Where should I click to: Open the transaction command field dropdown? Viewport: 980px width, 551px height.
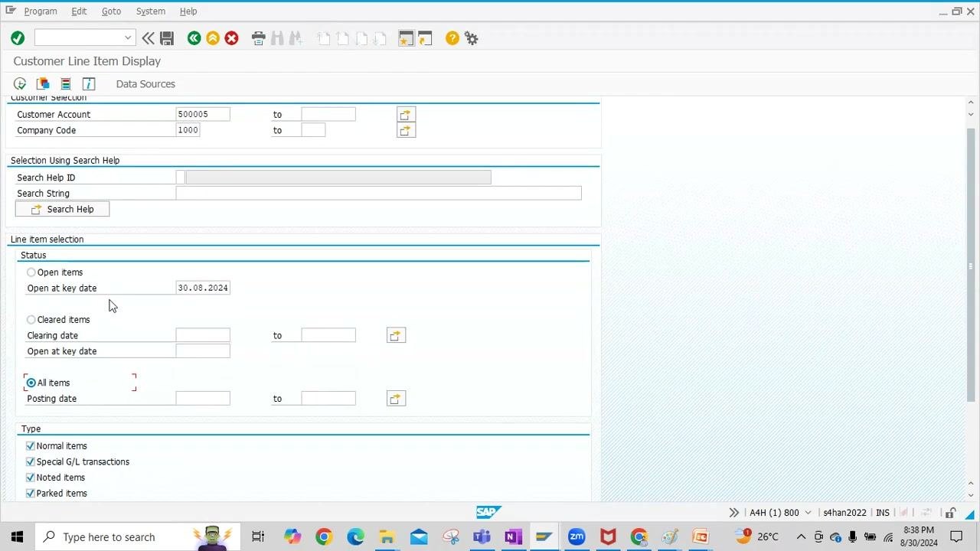[128, 38]
